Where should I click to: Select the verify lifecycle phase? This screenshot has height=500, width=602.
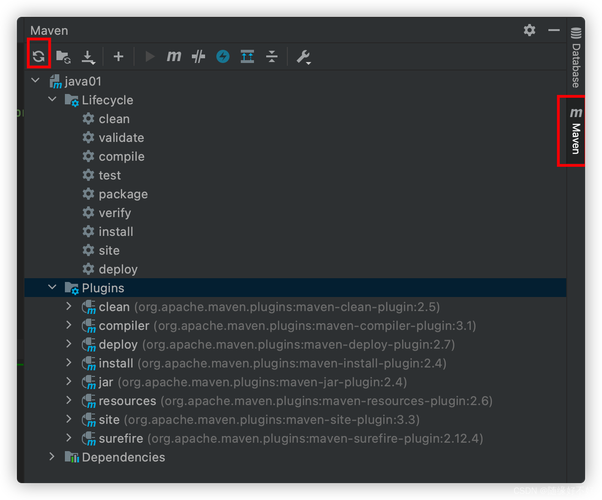pos(115,213)
